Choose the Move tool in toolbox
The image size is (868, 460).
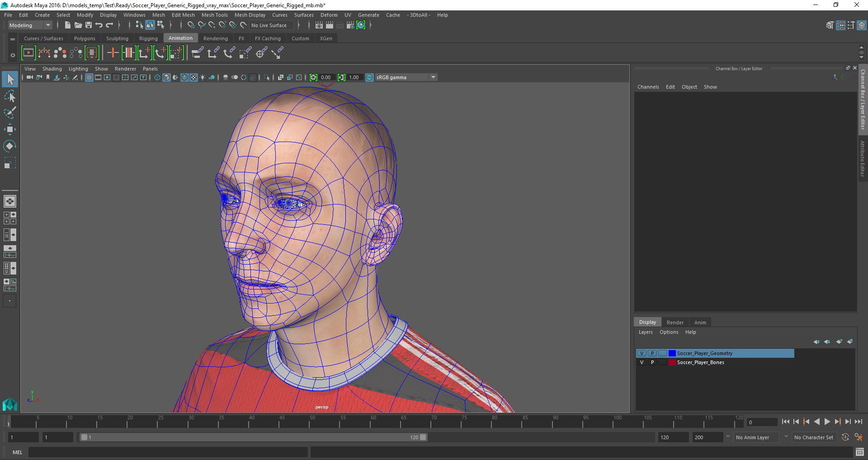[x=10, y=130]
